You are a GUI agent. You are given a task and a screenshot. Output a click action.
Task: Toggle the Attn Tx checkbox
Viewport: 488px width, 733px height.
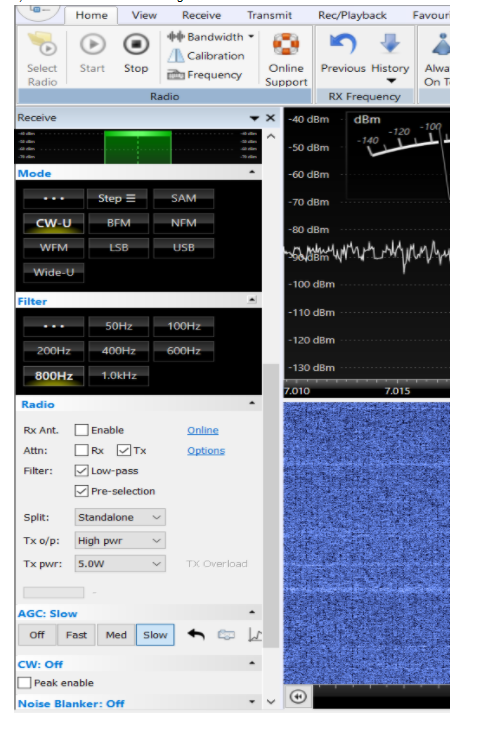point(124,450)
